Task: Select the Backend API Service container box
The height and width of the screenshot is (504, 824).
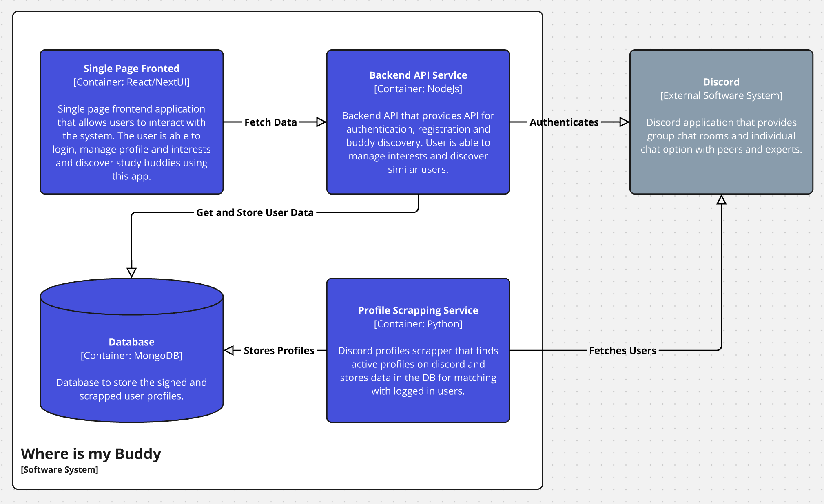Action: (418, 122)
